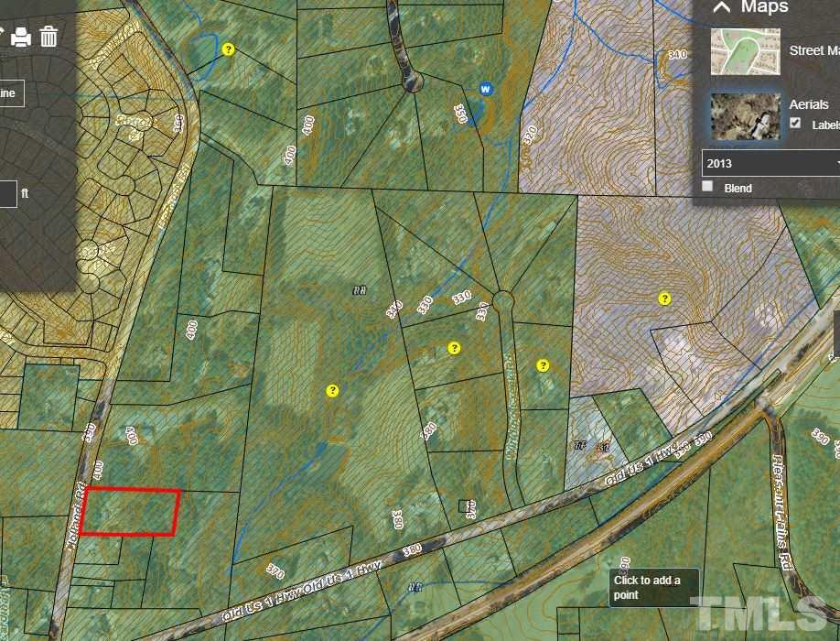
Task: Click the Aerials text label
Action: [808, 104]
